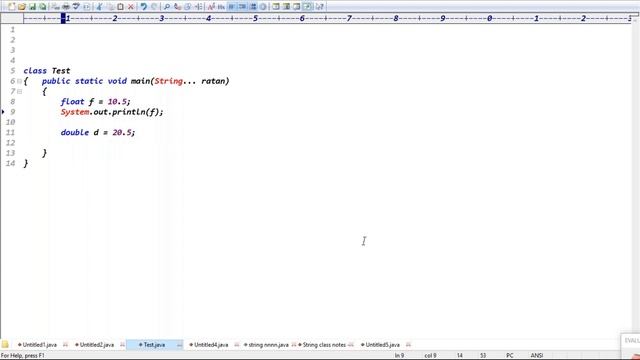Close the Untitled5.java tab
Image resolution: width=640 pixels, height=360 pixels.
point(408,345)
